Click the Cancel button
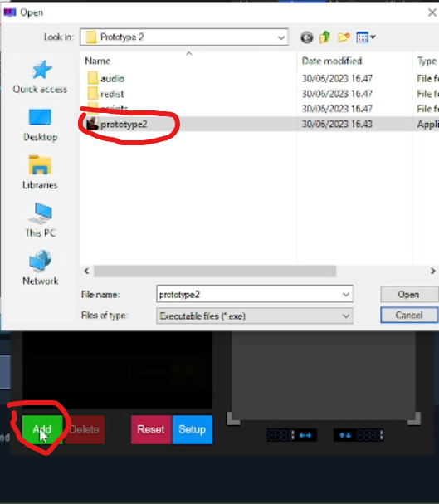Screen dimensions: 439x504 (x=409, y=315)
